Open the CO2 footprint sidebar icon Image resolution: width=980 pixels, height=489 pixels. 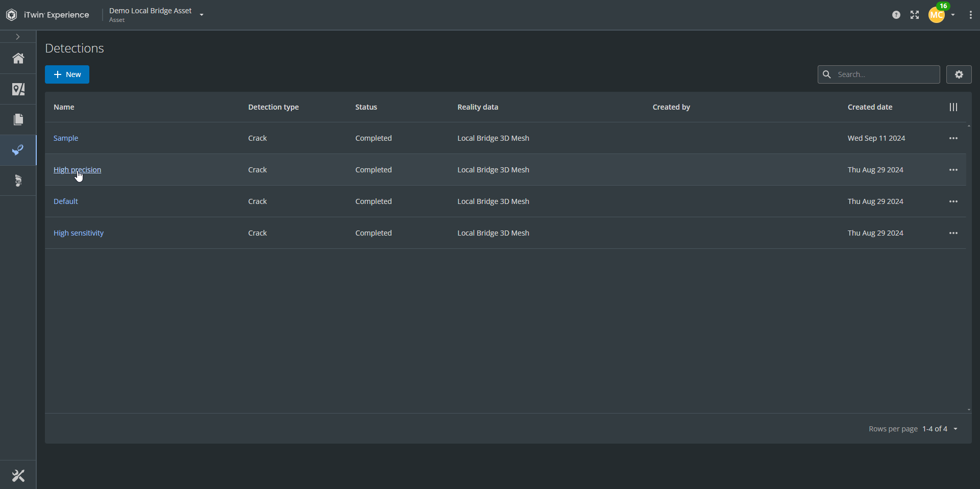point(18,181)
